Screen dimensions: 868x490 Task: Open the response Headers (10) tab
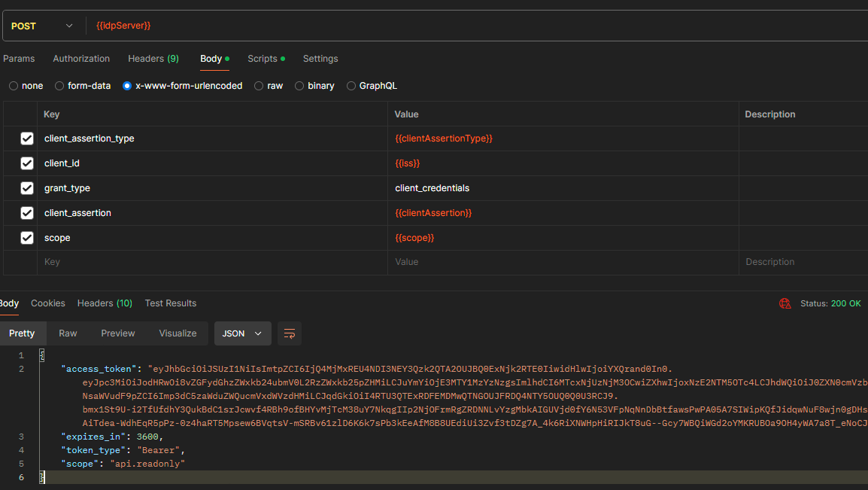pyautogui.click(x=105, y=303)
